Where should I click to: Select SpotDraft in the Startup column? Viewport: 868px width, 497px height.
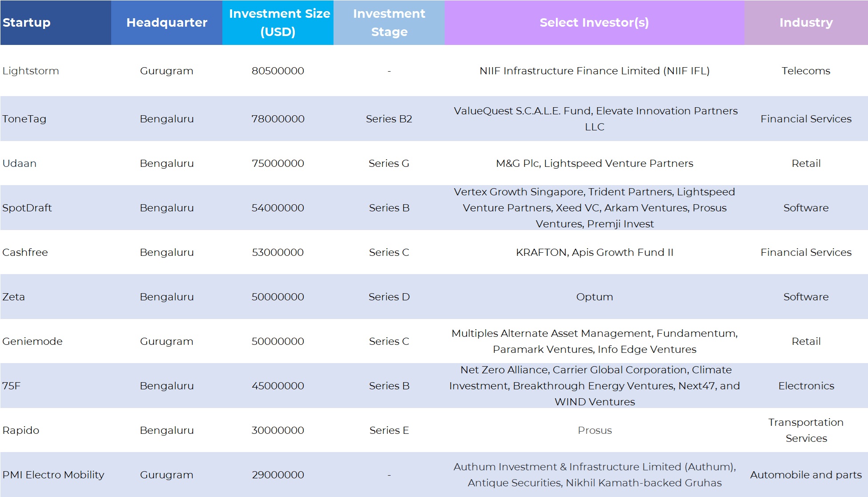click(x=27, y=208)
